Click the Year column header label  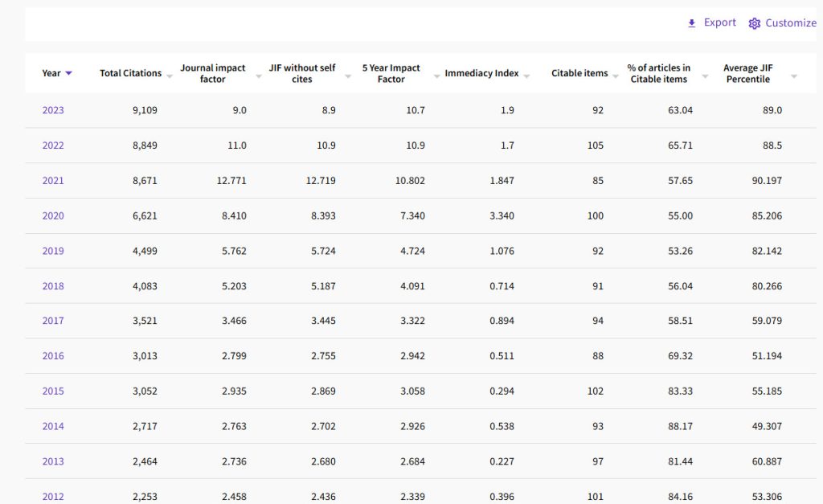[x=51, y=73]
